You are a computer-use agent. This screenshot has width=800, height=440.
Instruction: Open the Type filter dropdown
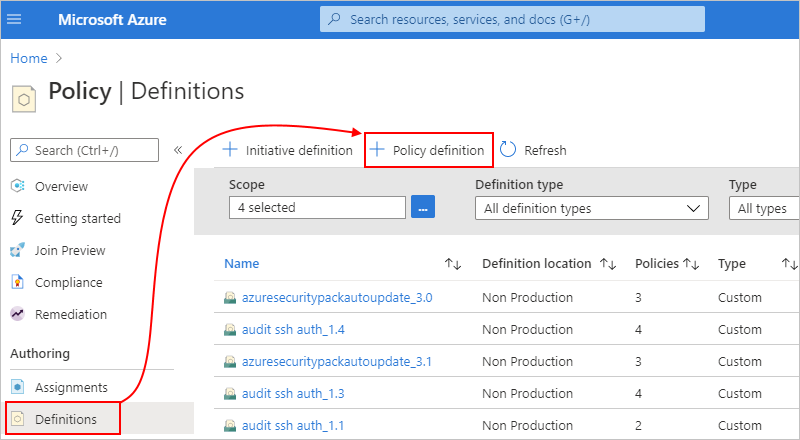[764, 208]
